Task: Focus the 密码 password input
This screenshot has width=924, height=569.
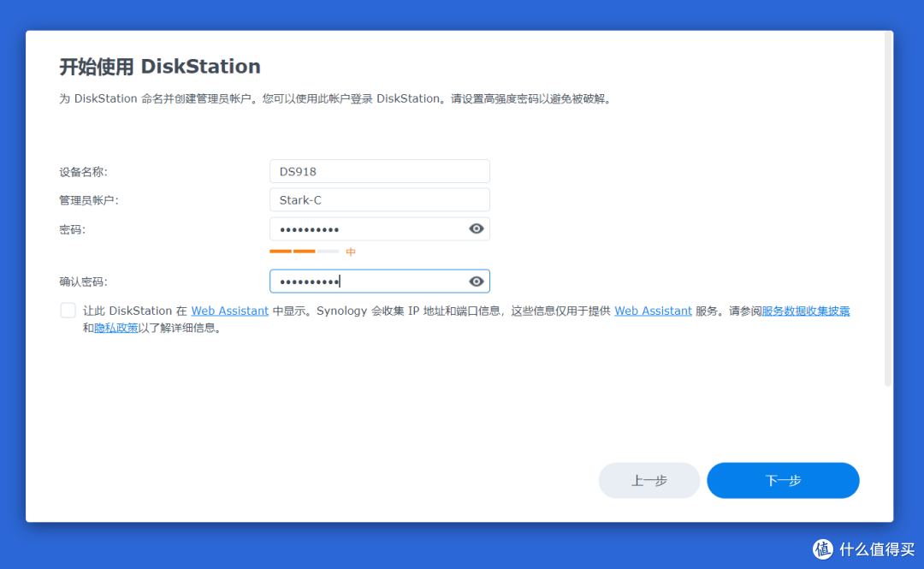Action: click(x=368, y=228)
